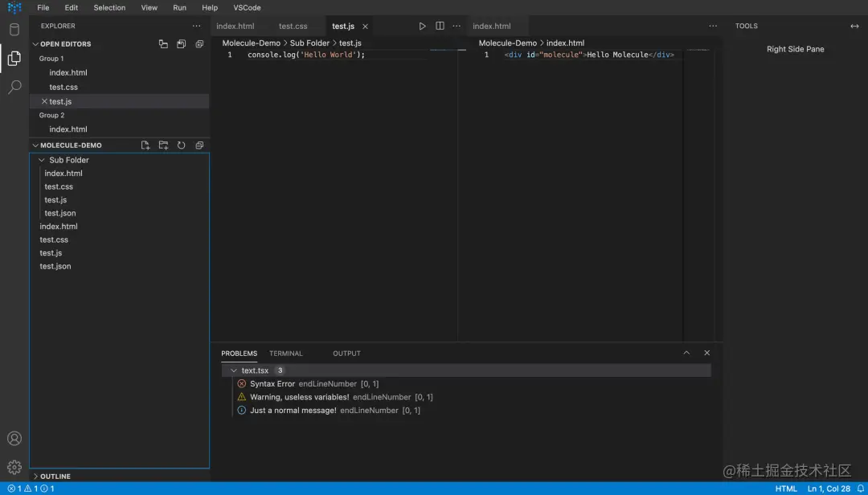Switch to the Output panel tab
The height and width of the screenshot is (495, 868).
(x=346, y=354)
